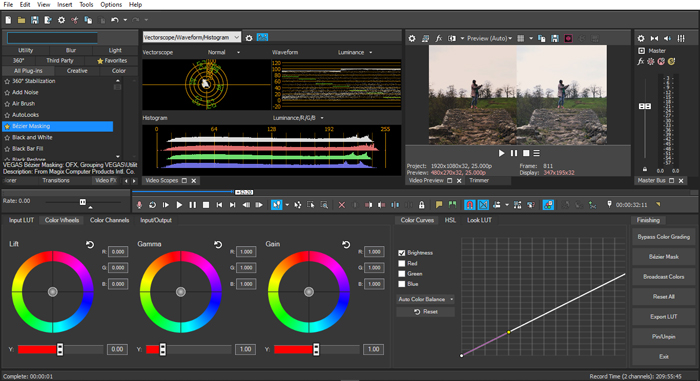Click the Gamma color wheel center point
This screenshot has width=700, height=381.
coord(181,292)
